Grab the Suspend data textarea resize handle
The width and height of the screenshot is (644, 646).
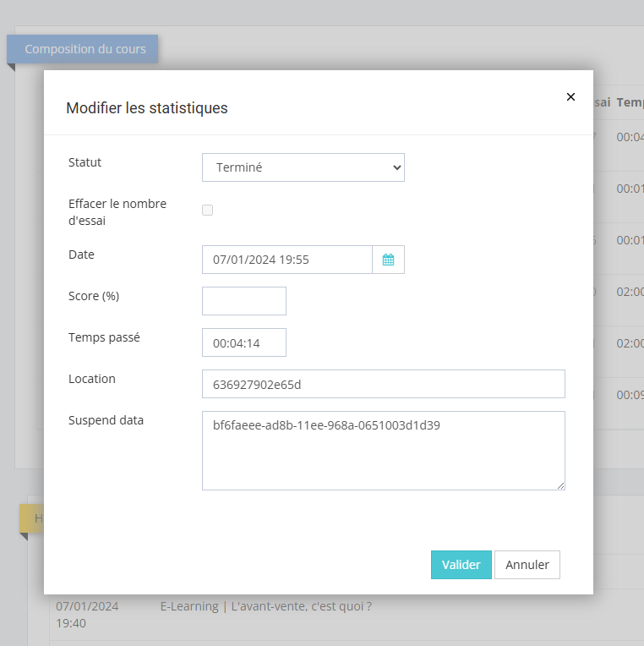tap(560, 485)
